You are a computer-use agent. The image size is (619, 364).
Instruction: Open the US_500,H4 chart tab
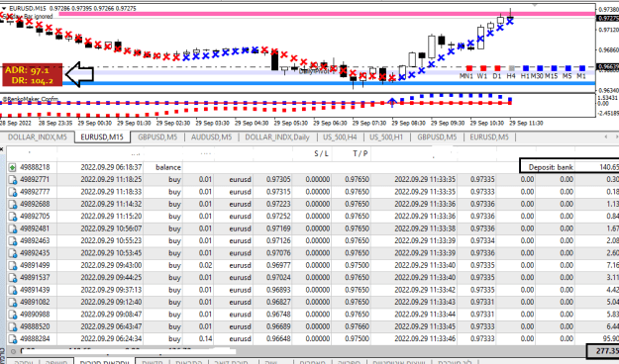[340, 137]
